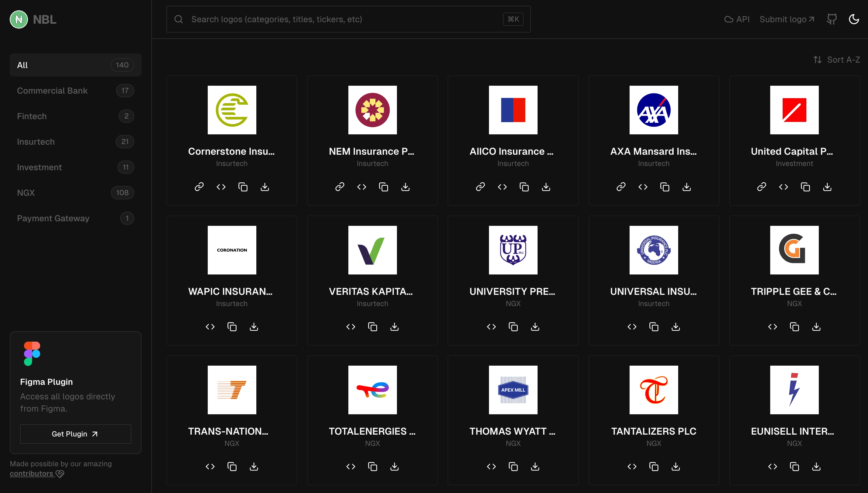
Task: Download the VERITAS KAPITAL logo
Action: point(395,327)
